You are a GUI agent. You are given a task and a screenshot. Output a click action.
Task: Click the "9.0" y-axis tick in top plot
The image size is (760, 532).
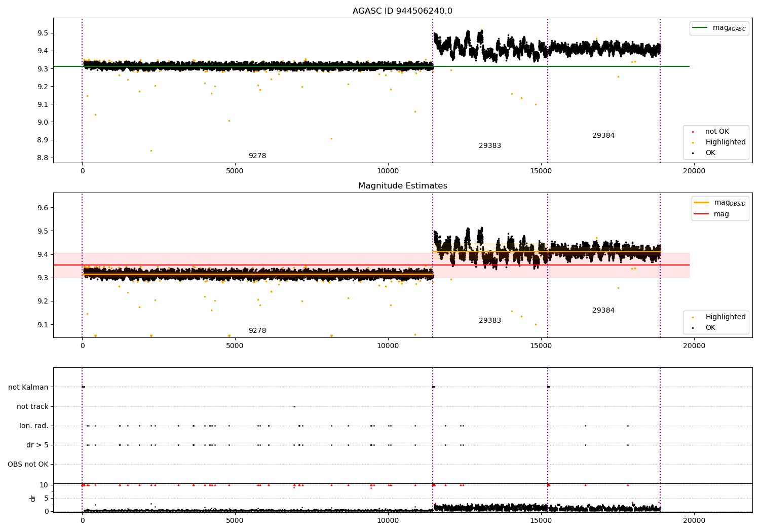click(x=43, y=122)
